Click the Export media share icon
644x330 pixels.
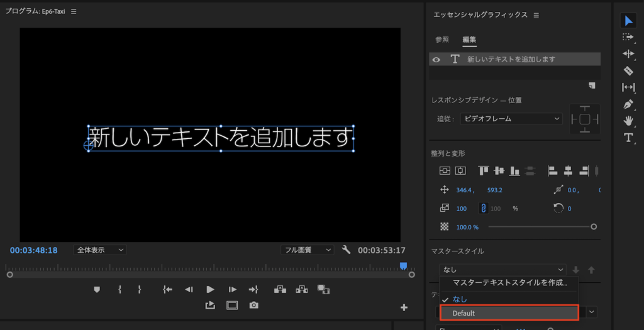(x=210, y=305)
